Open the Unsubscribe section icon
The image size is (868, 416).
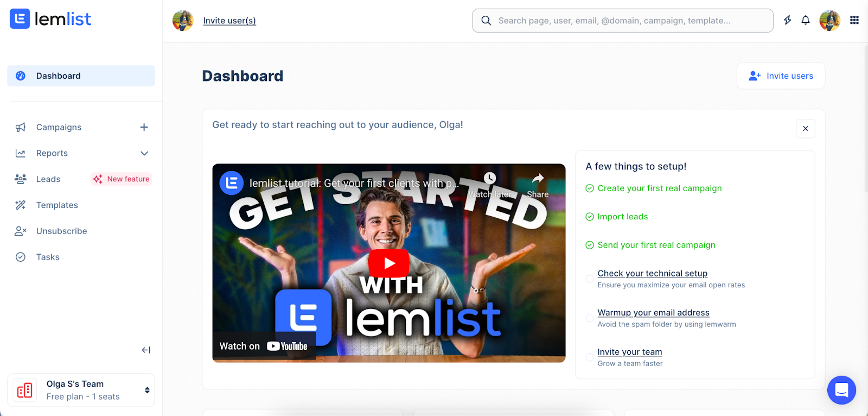20,231
